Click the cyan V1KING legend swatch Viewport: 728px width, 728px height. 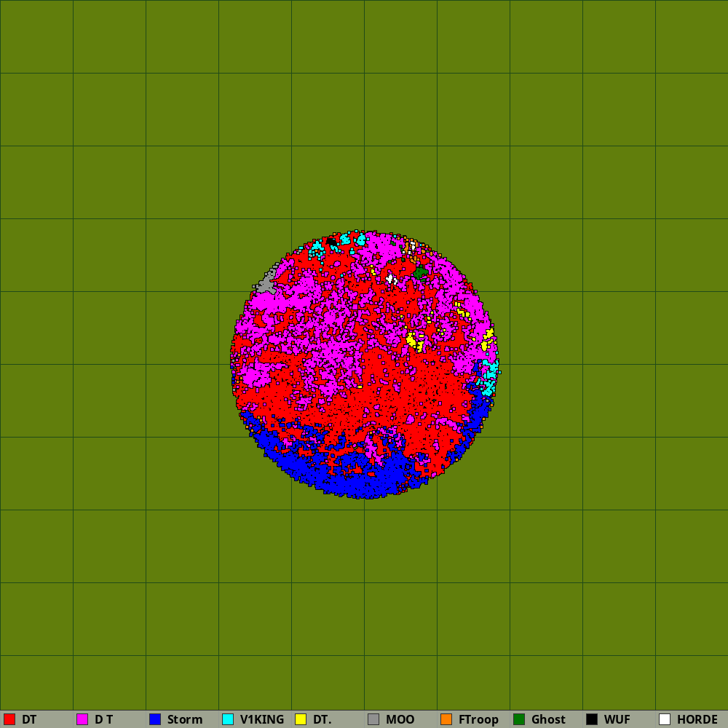point(228,719)
